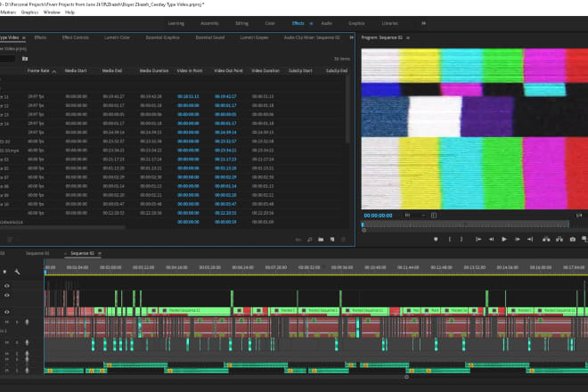Click the Project panel search field
Image resolution: width=588 pixels, height=392 pixels.
tap(7, 59)
